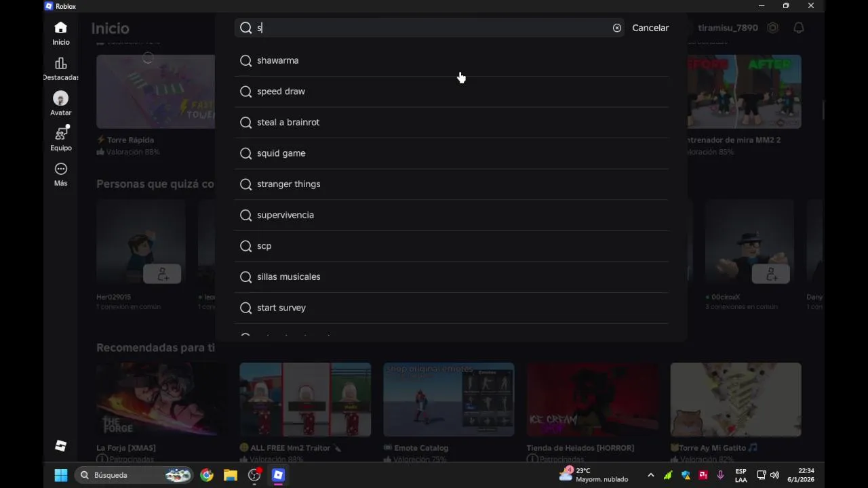Open the Inicio home sidebar icon
Image resolution: width=868 pixels, height=488 pixels.
pos(61,28)
